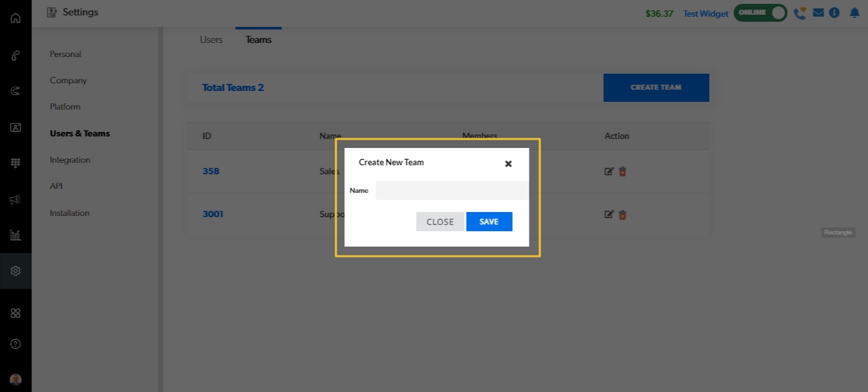The width and height of the screenshot is (868, 392).
Task: Close the Create New Team dialog via X
Action: [x=508, y=164]
